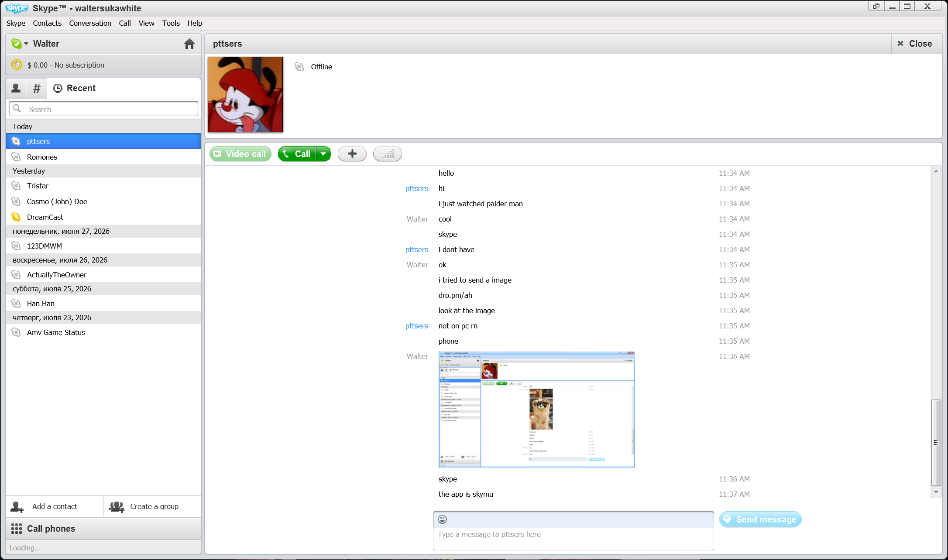This screenshot has height=560, width=948.
Task: Click pttsers offline status icon in header
Action: [299, 67]
